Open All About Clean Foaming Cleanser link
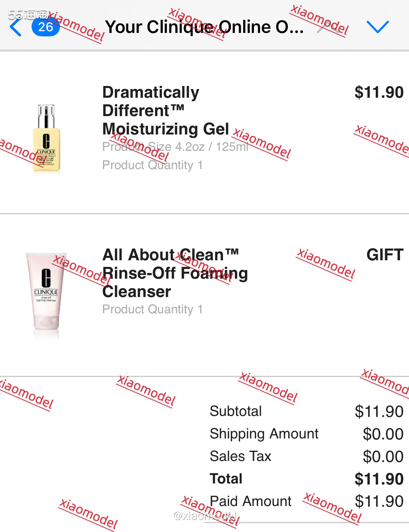The height and width of the screenshot is (532, 409). [x=175, y=273]
